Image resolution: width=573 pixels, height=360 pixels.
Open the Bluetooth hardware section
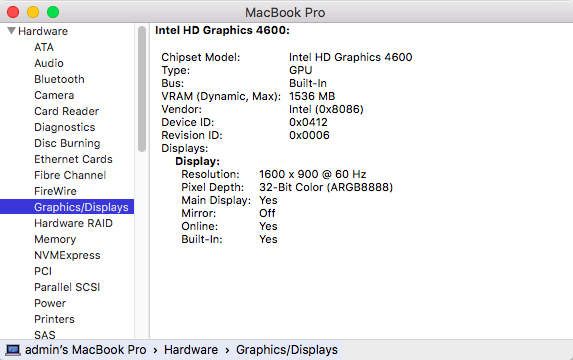59,79
